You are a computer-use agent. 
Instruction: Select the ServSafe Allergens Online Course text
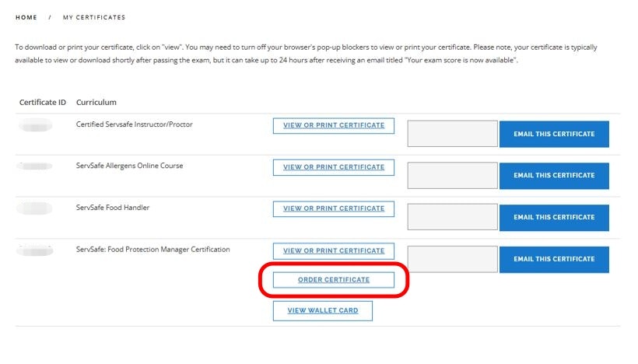[x=130, y=166]
